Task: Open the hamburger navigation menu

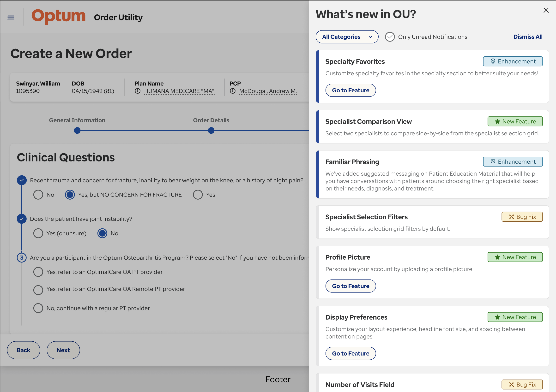Action: pos(11,17)
